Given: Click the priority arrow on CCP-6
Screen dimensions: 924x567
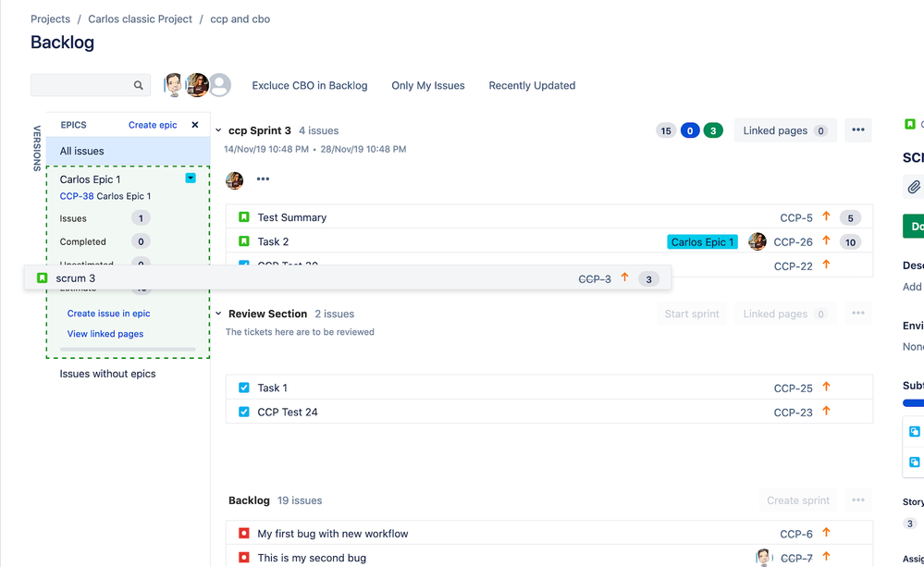Looking at the screenshot, I should pos(826,532).
